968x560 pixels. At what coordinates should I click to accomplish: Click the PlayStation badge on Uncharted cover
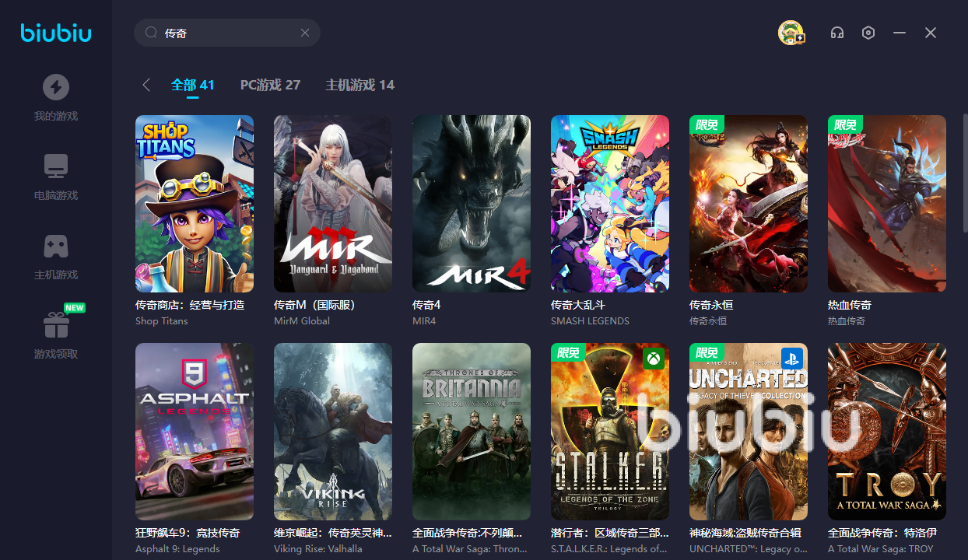point(791,359)
